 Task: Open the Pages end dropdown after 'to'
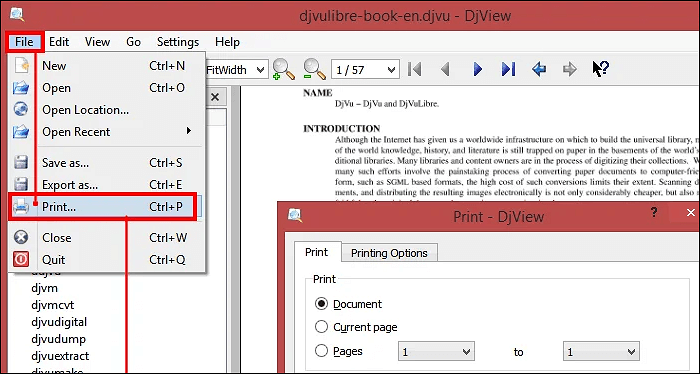click(601, 352)
